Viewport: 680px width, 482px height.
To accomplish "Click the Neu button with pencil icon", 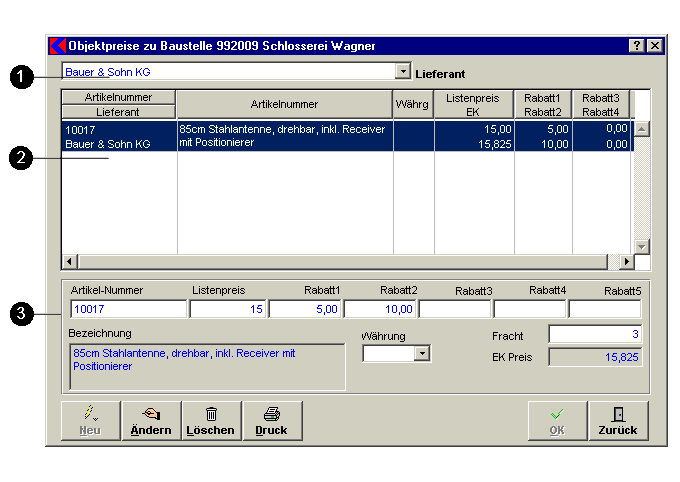I will (90, 420).
